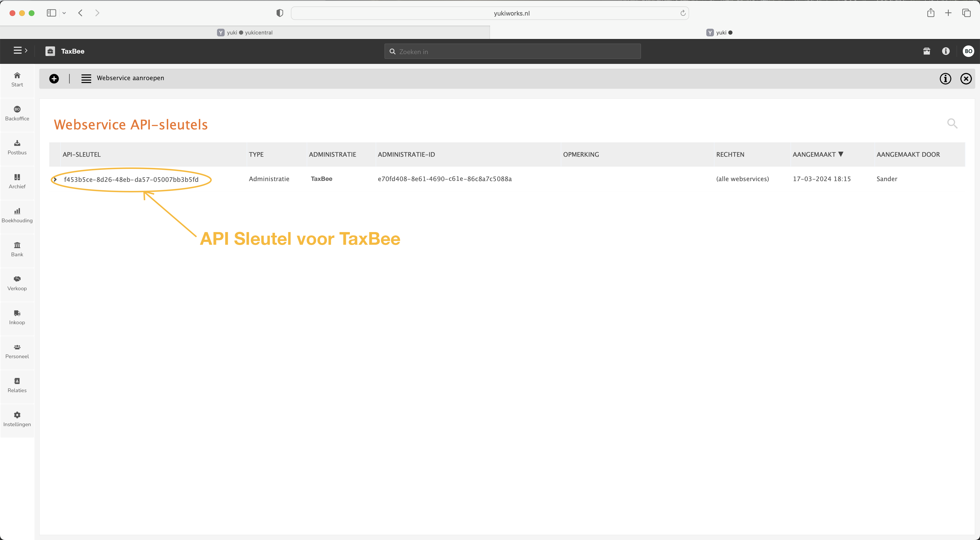Add a new API key with plus icon
This screenshot has height=540, width=980.
click(54, 78)
